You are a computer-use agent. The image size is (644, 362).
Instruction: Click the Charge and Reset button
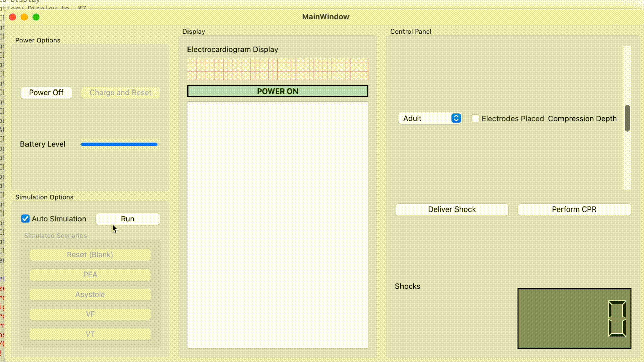click(120, 93)
